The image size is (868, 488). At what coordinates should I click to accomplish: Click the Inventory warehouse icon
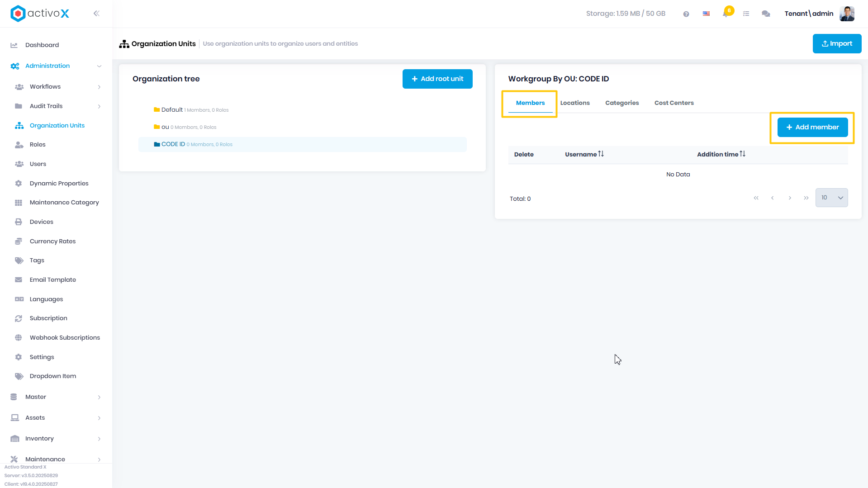point(15,439)
